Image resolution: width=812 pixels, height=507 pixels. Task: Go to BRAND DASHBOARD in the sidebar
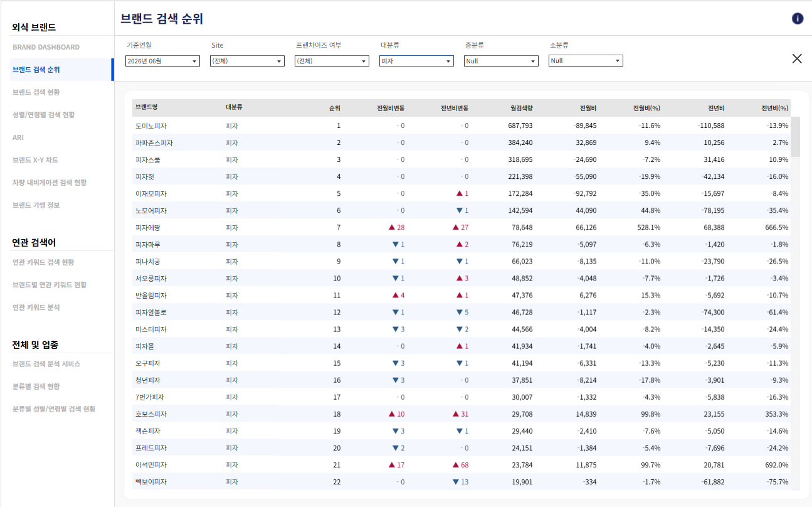point(46,47)
